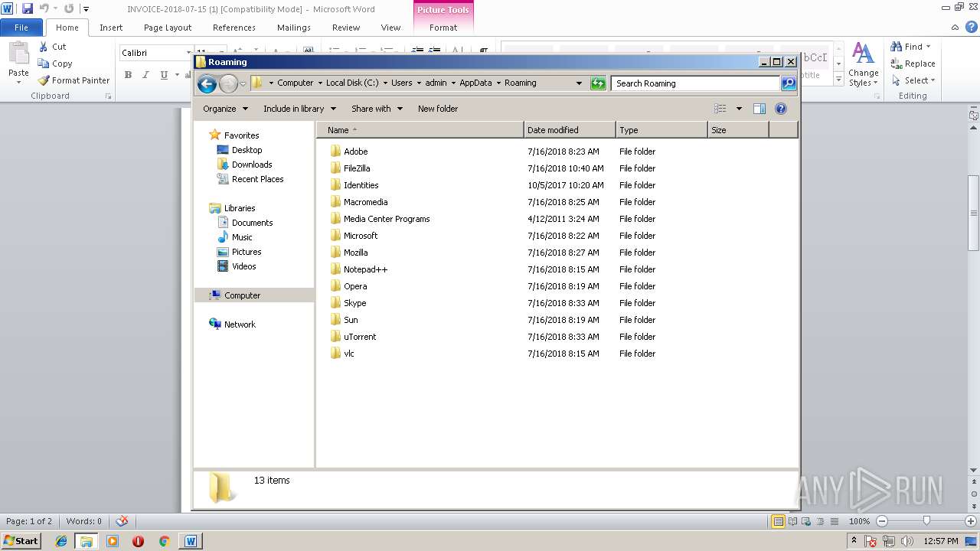Select Downloads under Favorites
Screen dimensions: 980x551
pyautogui.click(x=252, y=165)
